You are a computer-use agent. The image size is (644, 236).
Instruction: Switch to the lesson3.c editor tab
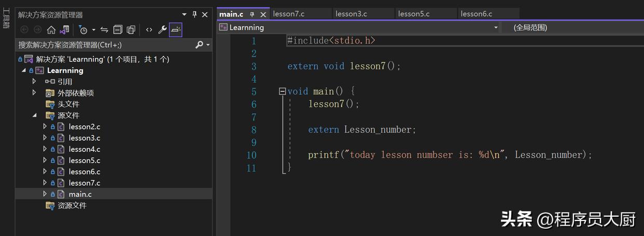point(351,14)
